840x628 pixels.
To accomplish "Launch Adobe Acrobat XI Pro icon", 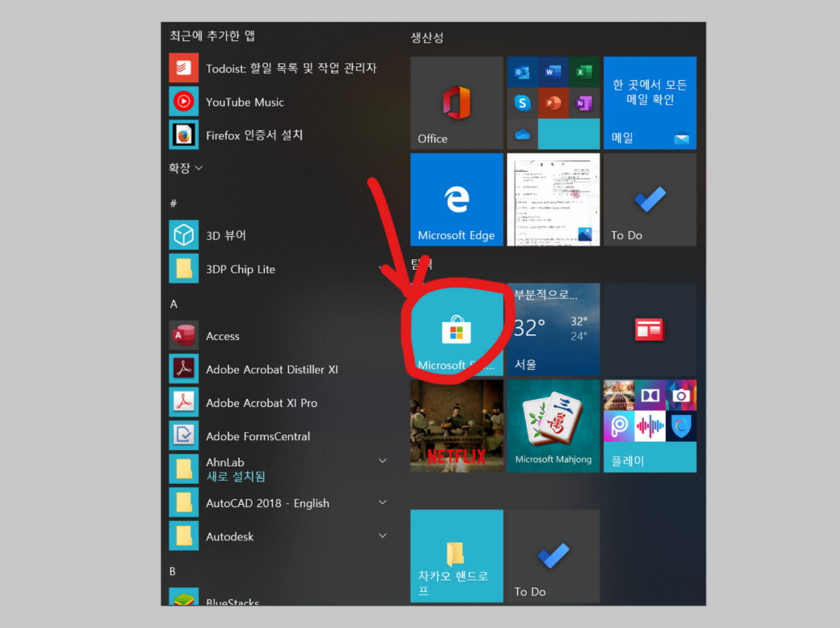I will tap(184, 402).
